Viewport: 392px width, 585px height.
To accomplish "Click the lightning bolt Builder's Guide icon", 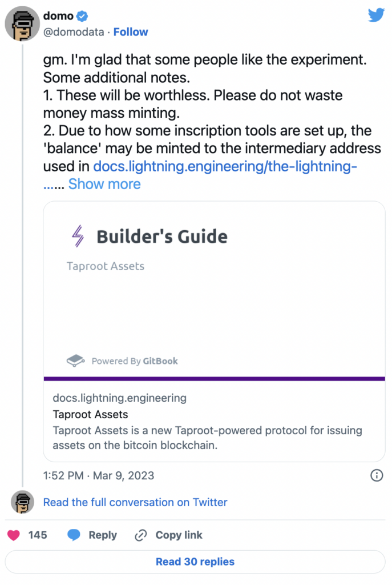I will pyautogui.click(x=77, y=236).
